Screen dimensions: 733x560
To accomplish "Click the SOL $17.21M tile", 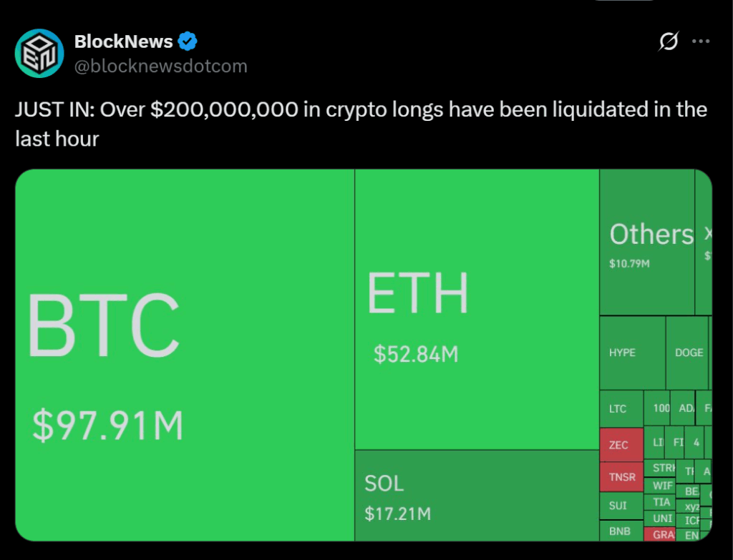I will tap(477, 495).
